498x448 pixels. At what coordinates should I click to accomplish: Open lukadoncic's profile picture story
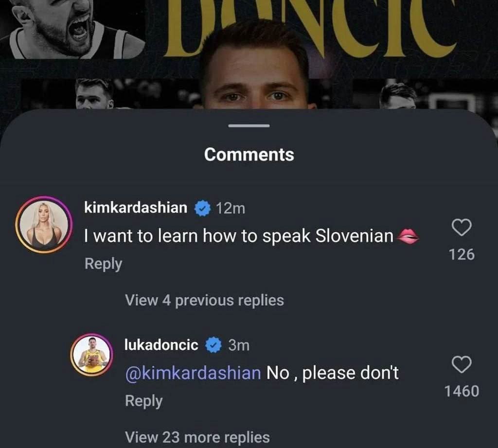[x=92, y=355]
